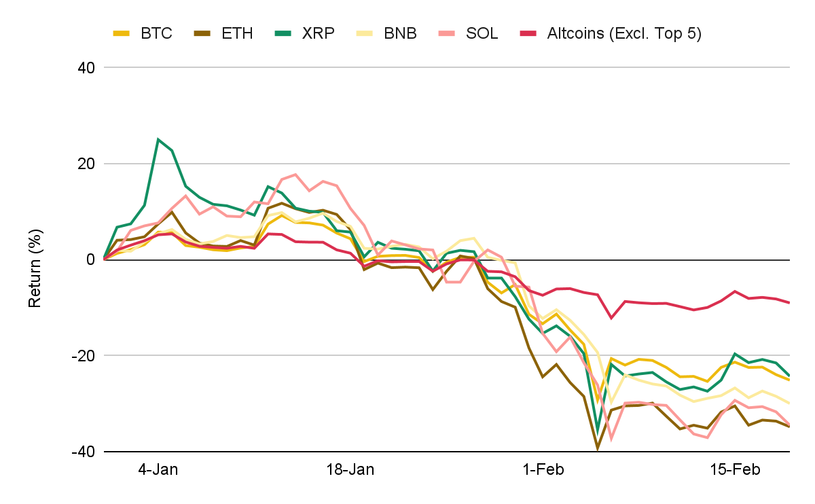Click the XRP green legend swatch
The image size is (815, 504).
point(284,33)
